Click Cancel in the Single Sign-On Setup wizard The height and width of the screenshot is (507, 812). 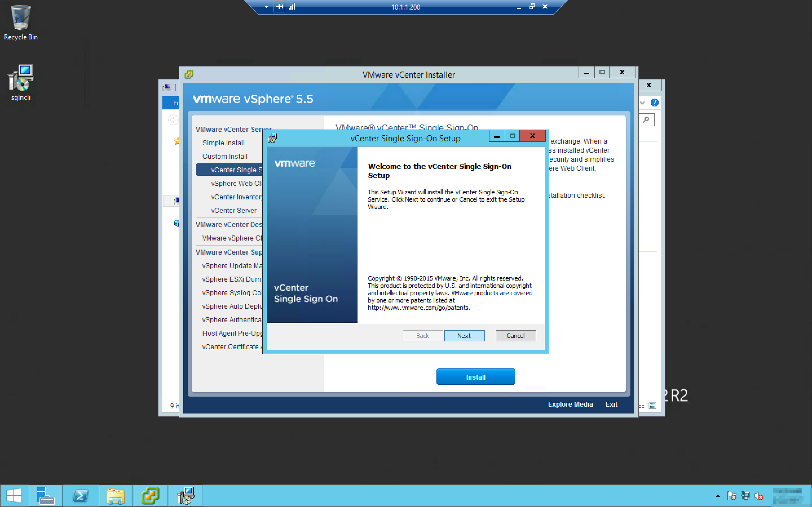[x=515, y=336]
